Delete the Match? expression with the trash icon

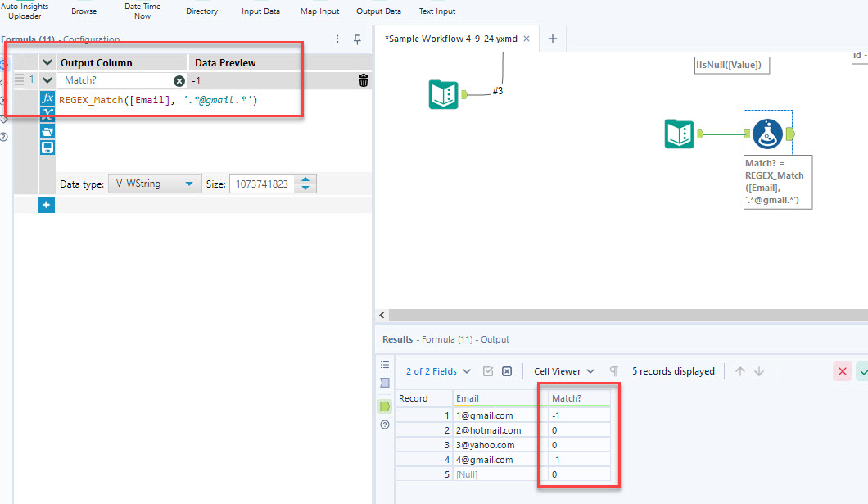[363, 80]
